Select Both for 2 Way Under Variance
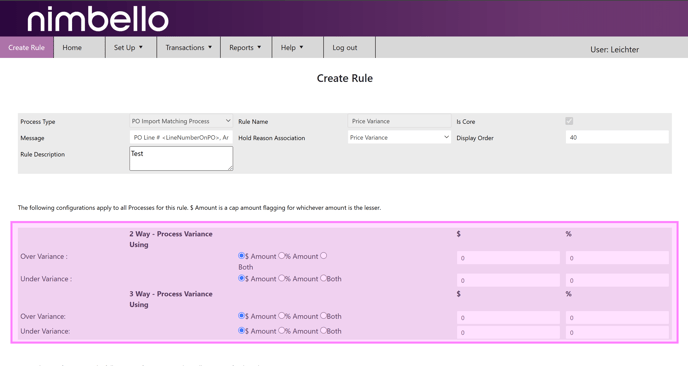 click(323, 278)
